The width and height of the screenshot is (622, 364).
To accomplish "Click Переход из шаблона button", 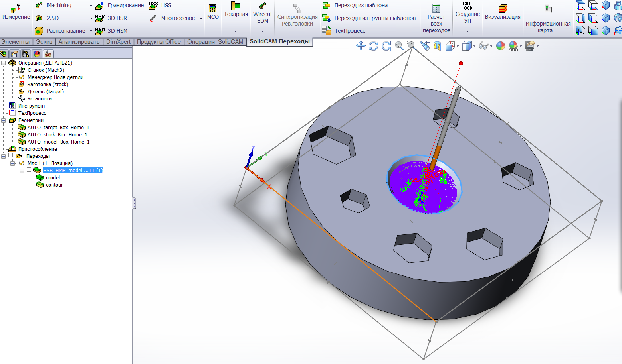I will click(355, 5).
